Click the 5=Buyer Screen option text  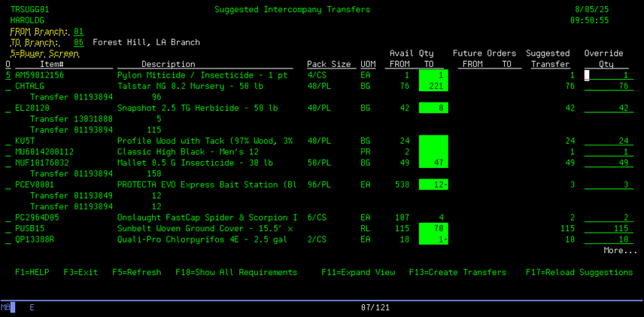[44, 53]
